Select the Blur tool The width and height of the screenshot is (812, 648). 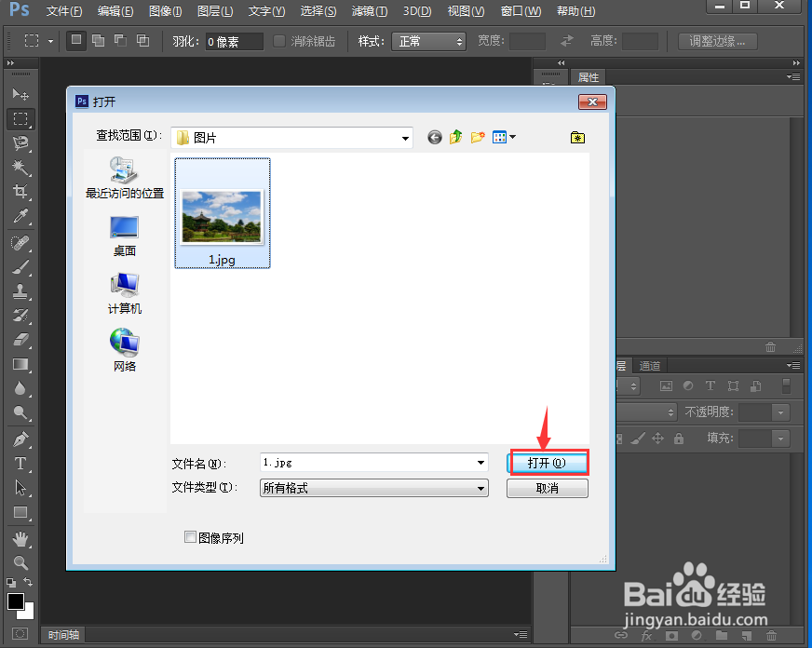[x=20, y=388]
